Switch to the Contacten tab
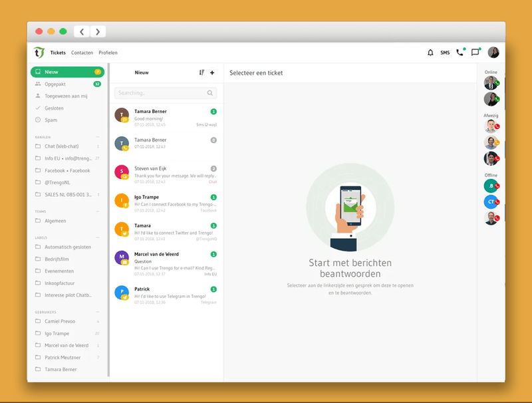 82,53
